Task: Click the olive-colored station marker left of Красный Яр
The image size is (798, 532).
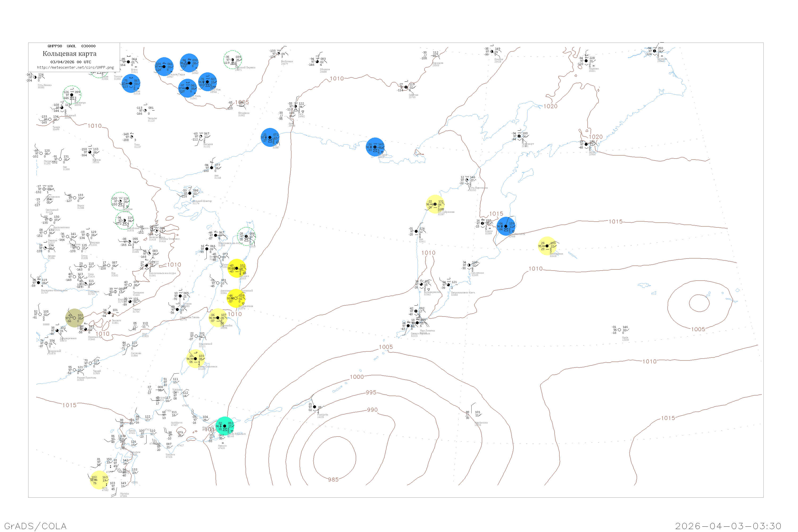Action: (74, 318)
